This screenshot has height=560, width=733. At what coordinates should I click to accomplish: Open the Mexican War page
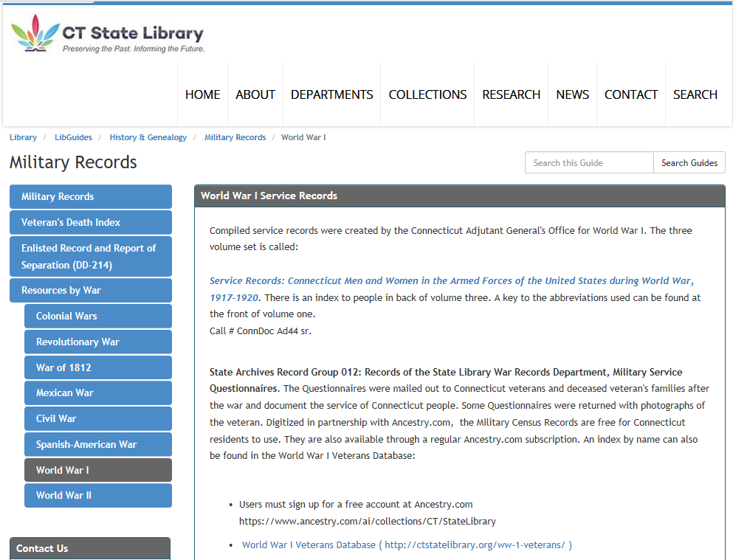98,393
